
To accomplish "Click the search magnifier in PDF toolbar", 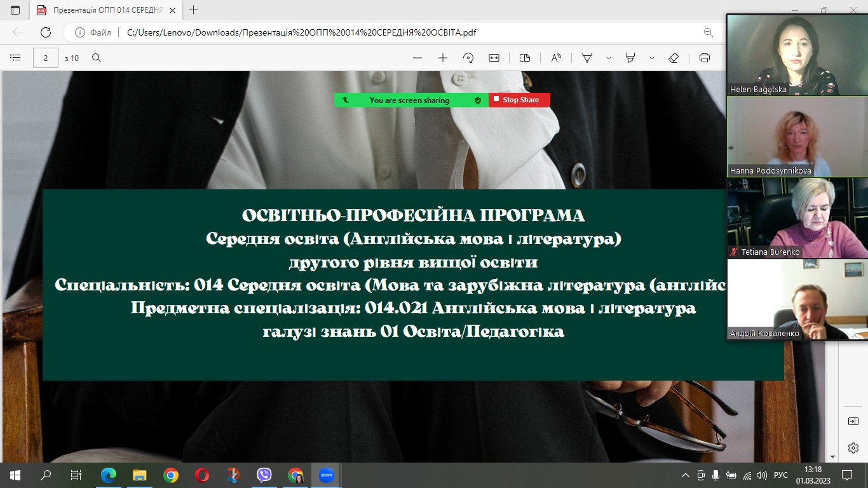I will [x=97, y=58].
